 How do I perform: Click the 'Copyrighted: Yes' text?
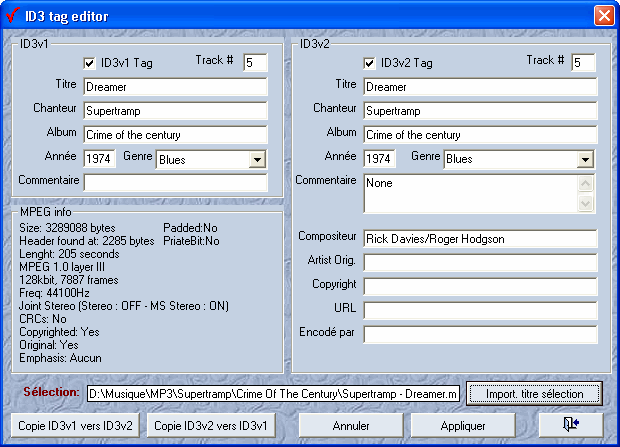(x=59, y=332)
